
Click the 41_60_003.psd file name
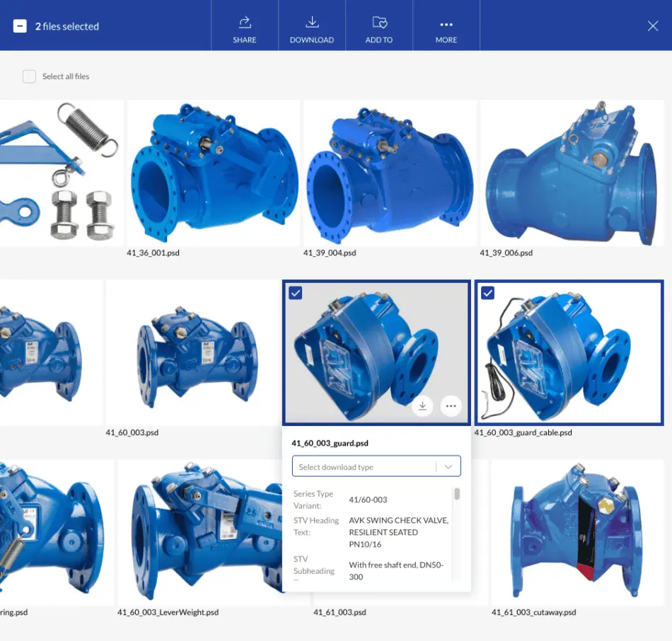[132, 432]
